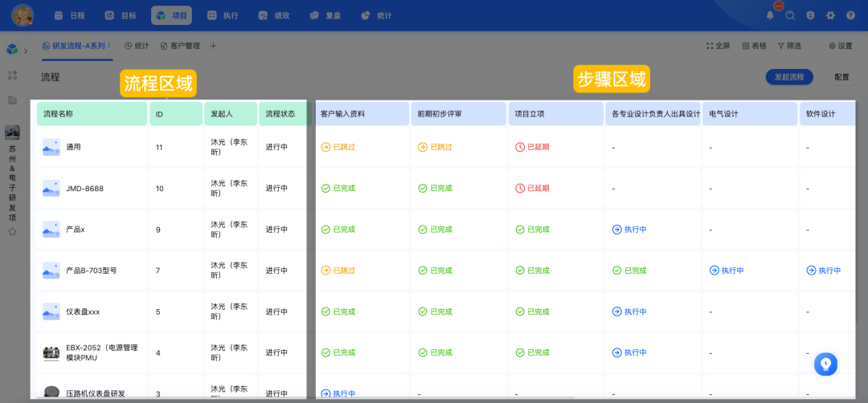Screen dimensions: 868x403
Task: Click 执行中 status in the 产品x row
Action: (x=629, y=230)
